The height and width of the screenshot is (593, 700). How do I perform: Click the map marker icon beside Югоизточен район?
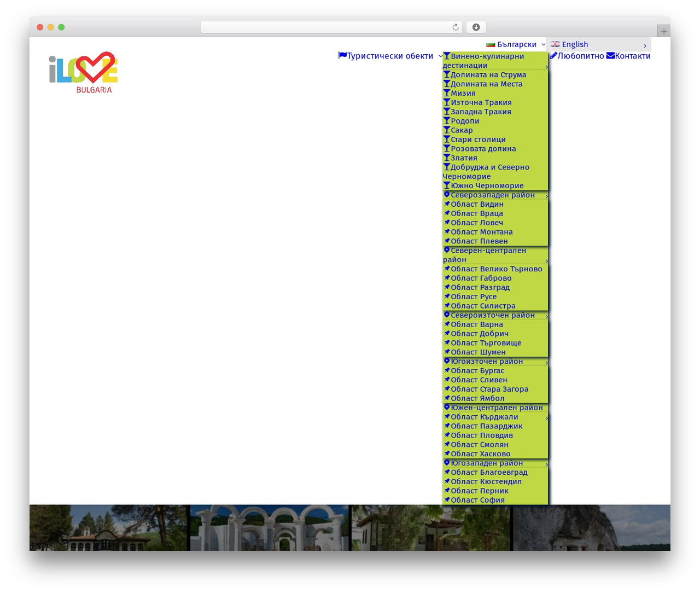pyautogui.click(x=446, y=361)
